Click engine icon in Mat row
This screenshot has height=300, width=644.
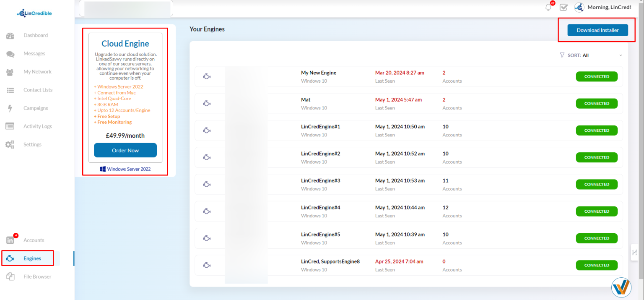(207, 104)
